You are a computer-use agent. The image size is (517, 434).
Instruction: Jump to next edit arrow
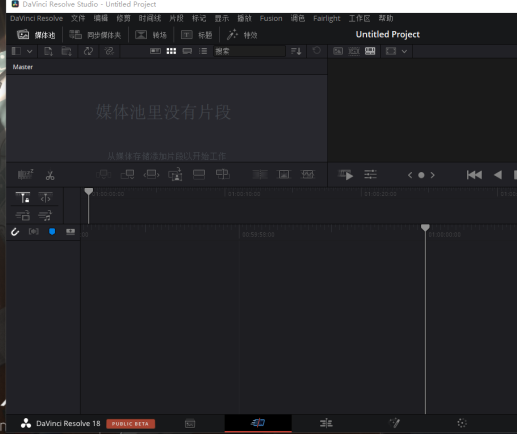coord(433,175)
